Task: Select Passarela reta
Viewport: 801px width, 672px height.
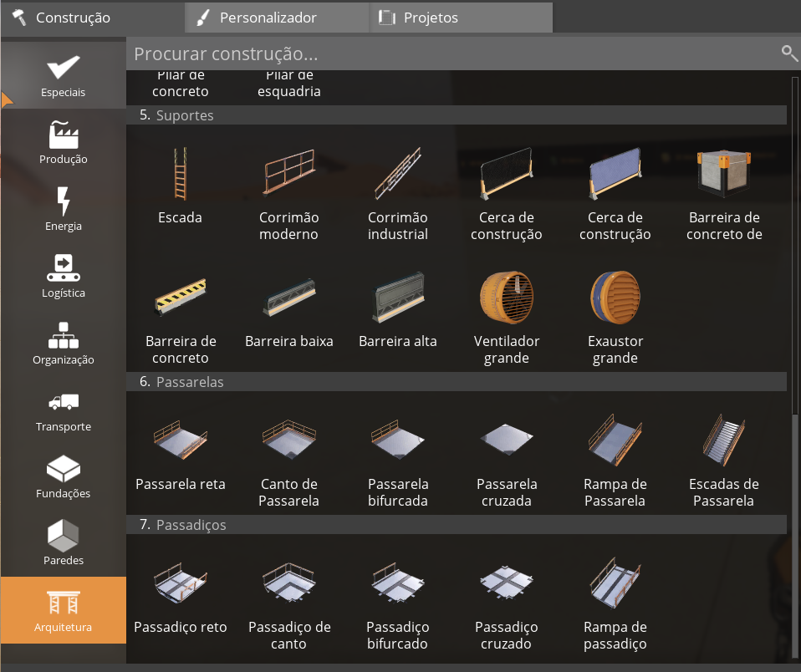Action: tap(181, 455)
